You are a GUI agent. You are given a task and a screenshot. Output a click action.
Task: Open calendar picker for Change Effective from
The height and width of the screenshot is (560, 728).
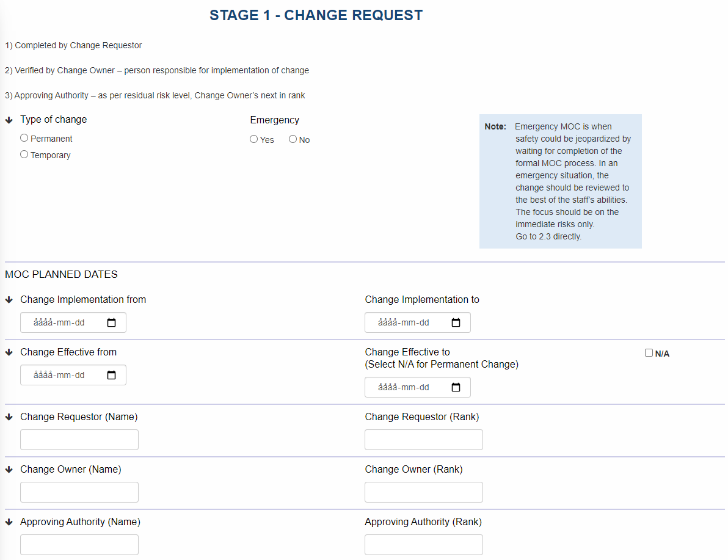111,376
